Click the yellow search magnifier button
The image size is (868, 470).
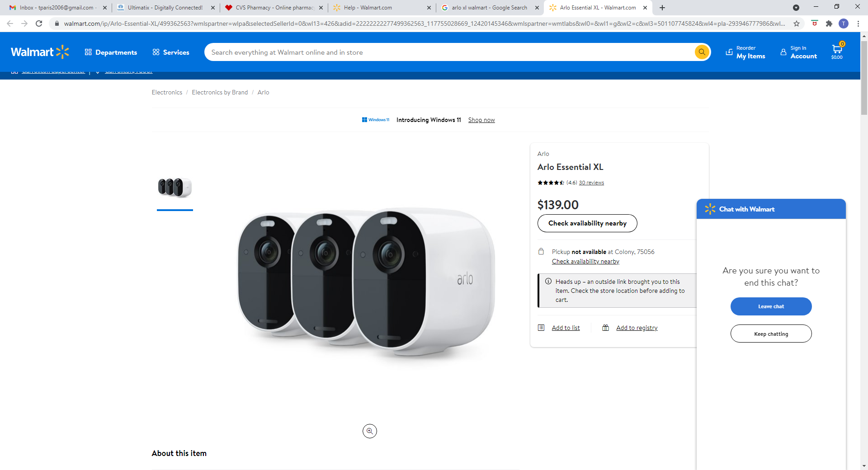702,52
